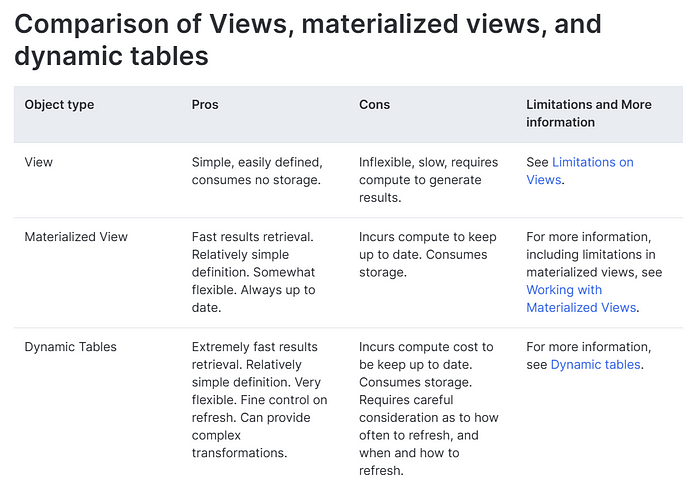Follow the Dynamic tables link
Viewport: 700px width, 496px height.
[596, 365]
